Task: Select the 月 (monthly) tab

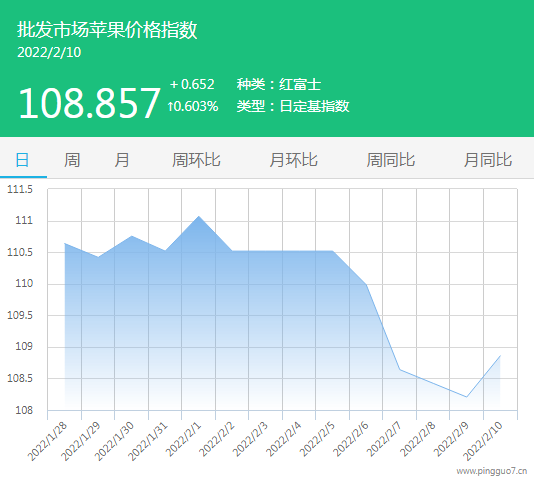Action: [122, 160]
